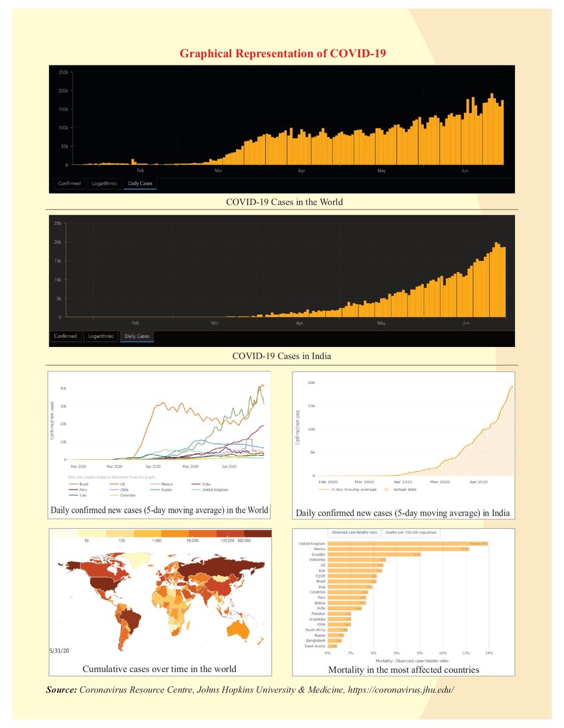This screenshot has height=728, width=564.
Task: Toggle Colombia line in world legend
Action: tap(123, 495)
